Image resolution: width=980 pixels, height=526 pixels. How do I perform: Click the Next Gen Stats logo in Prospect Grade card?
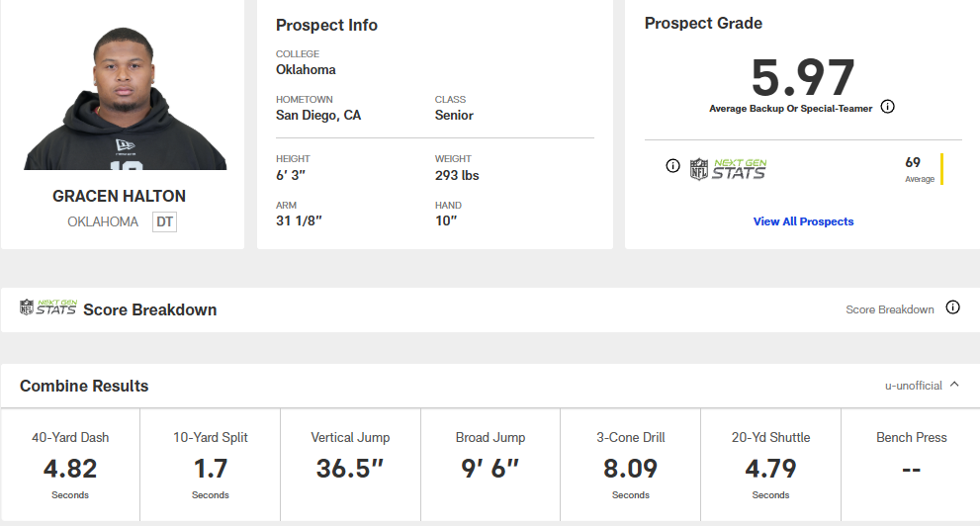(727, 168)
